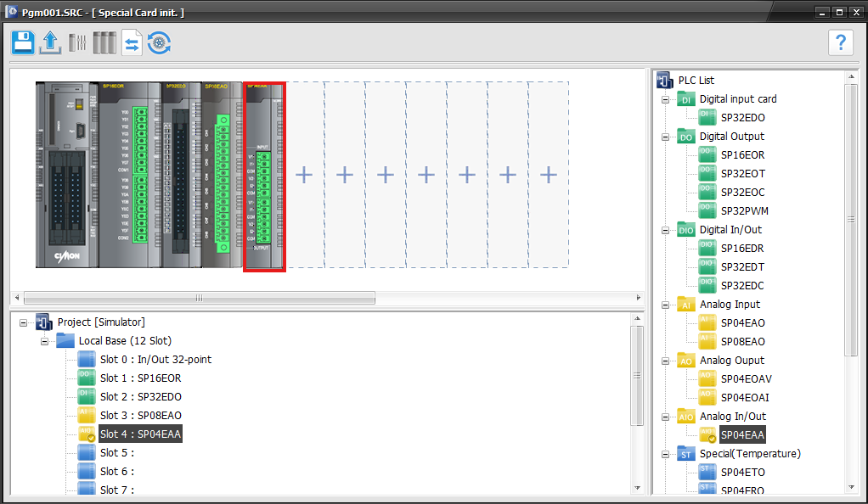Click the DIO folder icon for Digital In/Out
Viewport: 868px width, 504px height.
pyautogui.click(x=686, y=230)
